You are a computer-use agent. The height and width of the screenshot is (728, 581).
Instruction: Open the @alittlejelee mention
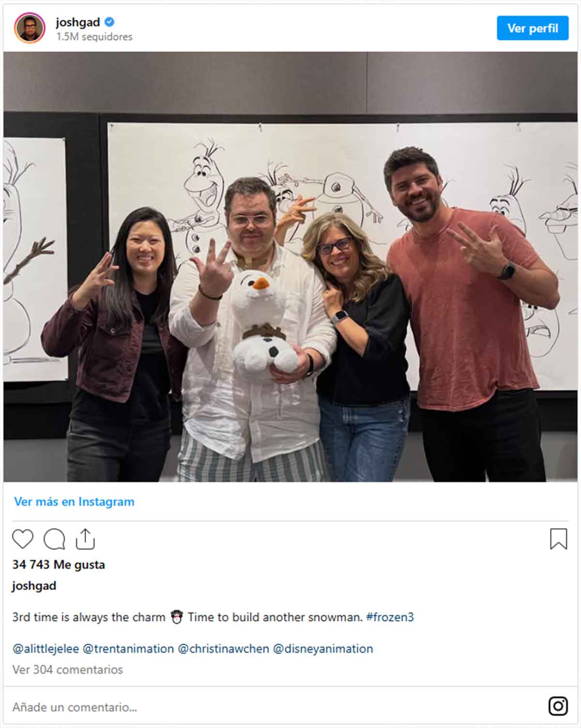pos(46,649)
